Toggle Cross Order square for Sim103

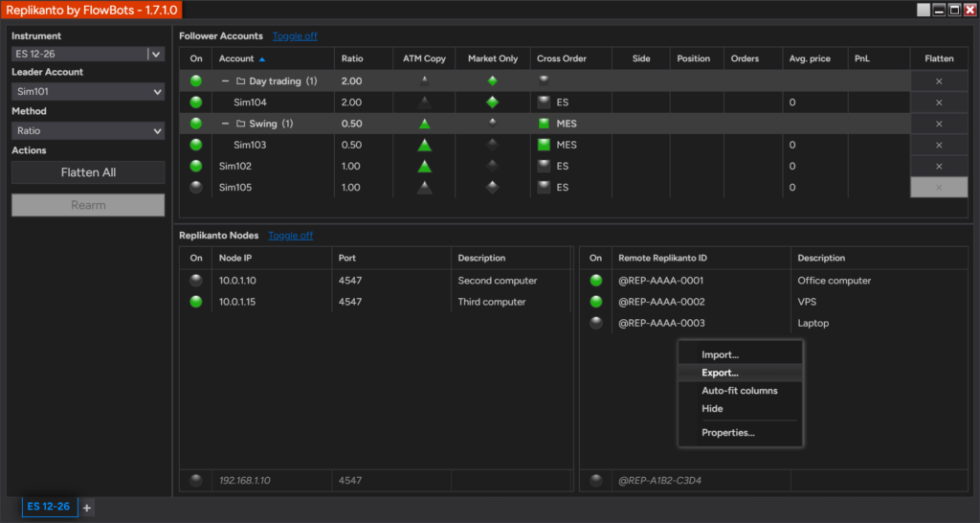(544, 145)
